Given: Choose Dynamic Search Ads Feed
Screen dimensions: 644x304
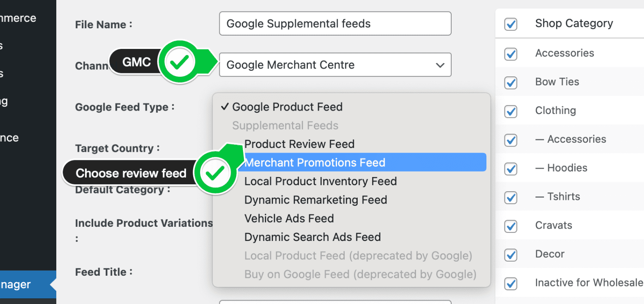Looking at the screenshot, I should tap(312, 237).
